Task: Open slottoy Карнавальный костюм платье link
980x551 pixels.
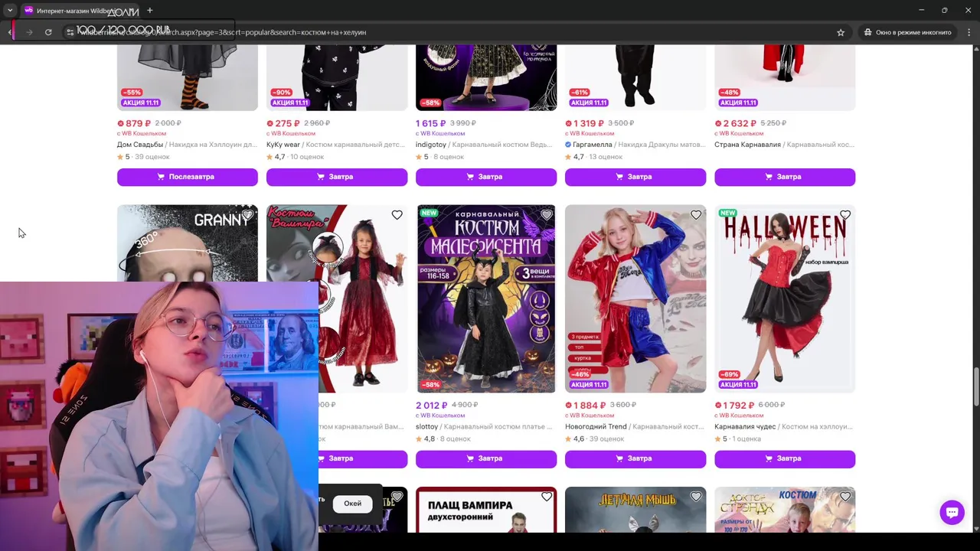Action: [485, 426]
